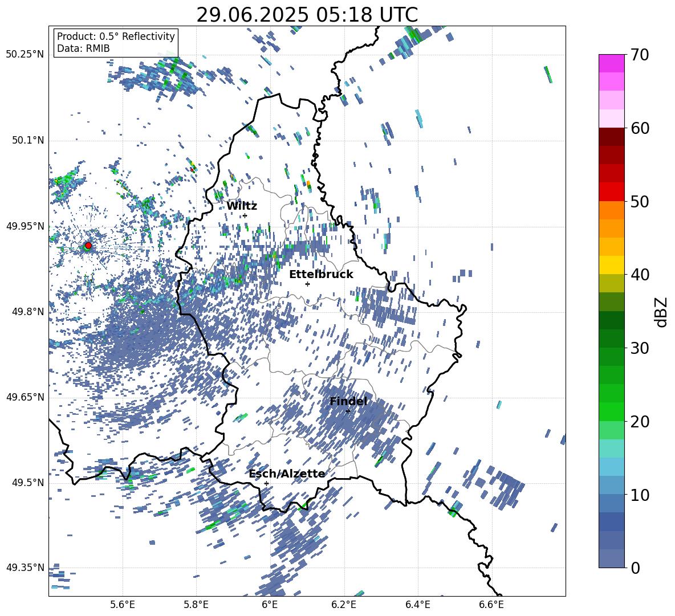Image resolution: width=675 pixels, height=616 pixels.
Task: Click the dark red colorbar segment below 60
Action: click(611, 137)
